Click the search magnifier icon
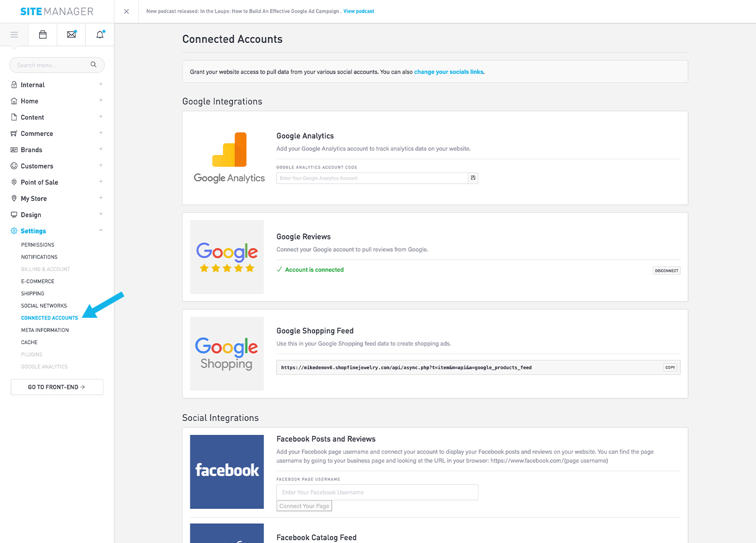This screenshot has width=756, height=543. click(x=94, y=65)
